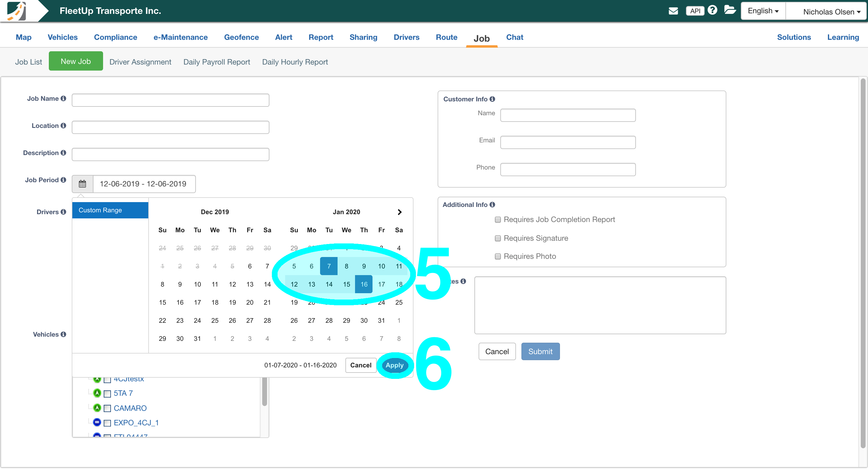Open Daily Hourly Report subtab

pyautogui.click(x=295, y=62)
